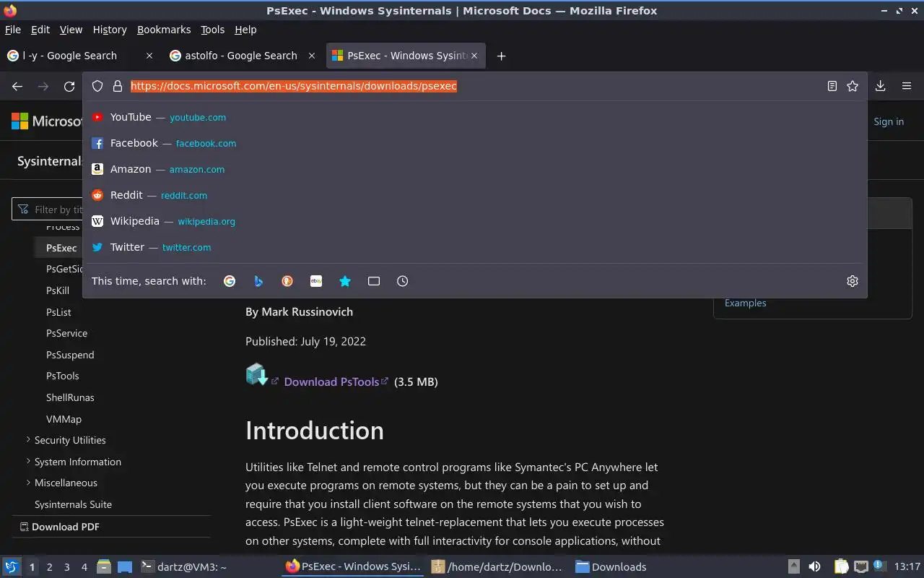Screen dimensions: 924x578
Task: Select the Twitter suggestion
Action: click(475, 247)
